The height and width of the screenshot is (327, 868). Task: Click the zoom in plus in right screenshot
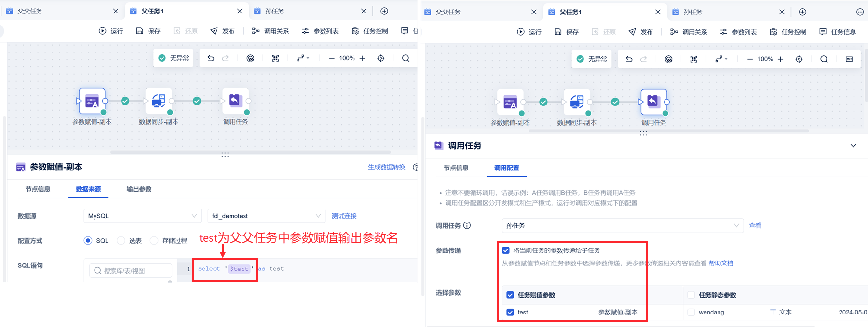[780, 59]
